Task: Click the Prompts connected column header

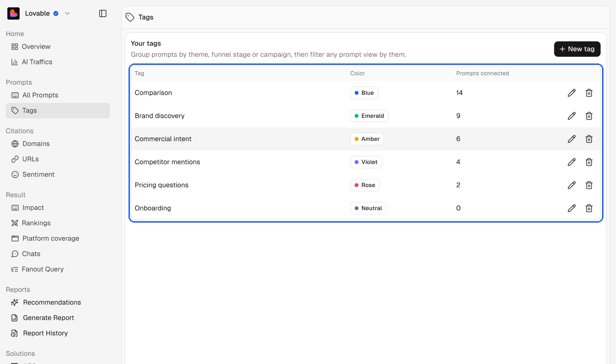Action: pos(483,74)
